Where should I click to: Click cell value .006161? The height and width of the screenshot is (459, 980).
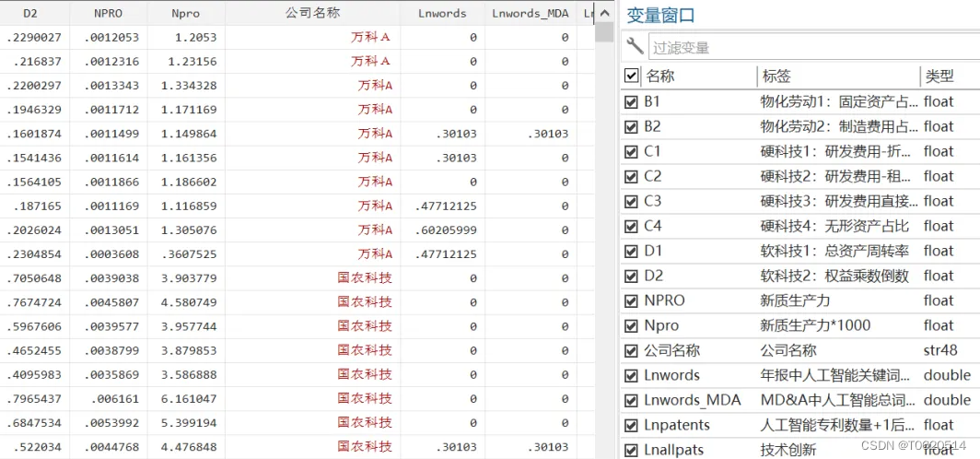116,398
